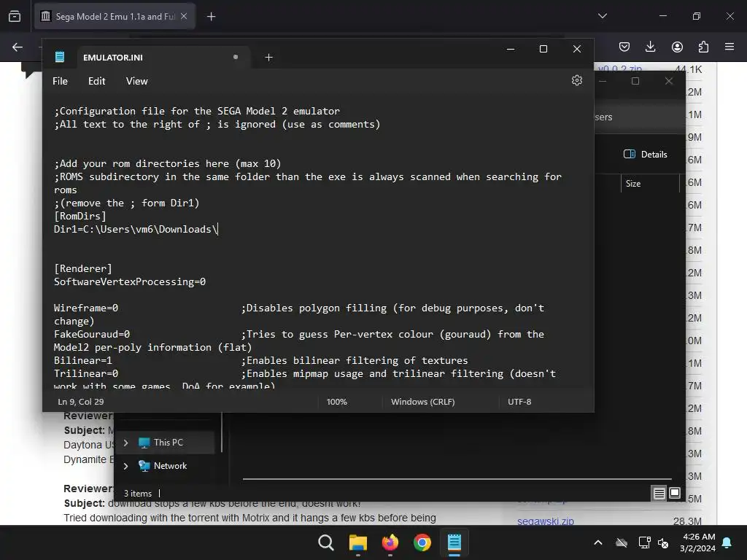Click the FakeGouraud=0 setting

pos(91,334)
